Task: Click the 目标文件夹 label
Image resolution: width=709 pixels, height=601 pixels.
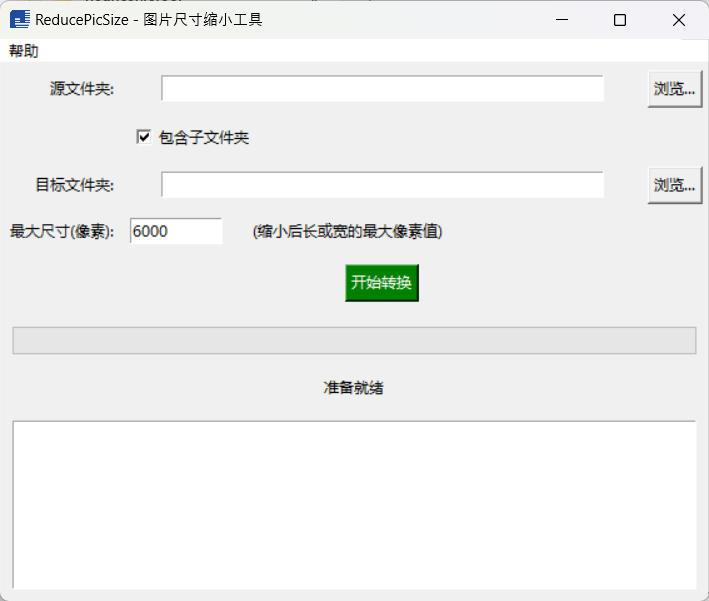Action: (75, 185)
